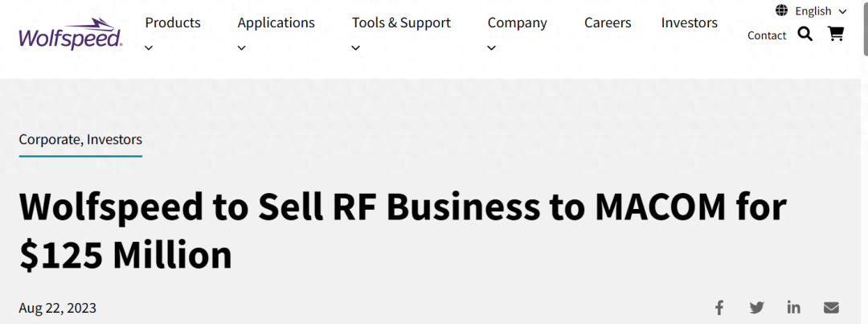Click the Wolfspeed logo

(70, 34)
